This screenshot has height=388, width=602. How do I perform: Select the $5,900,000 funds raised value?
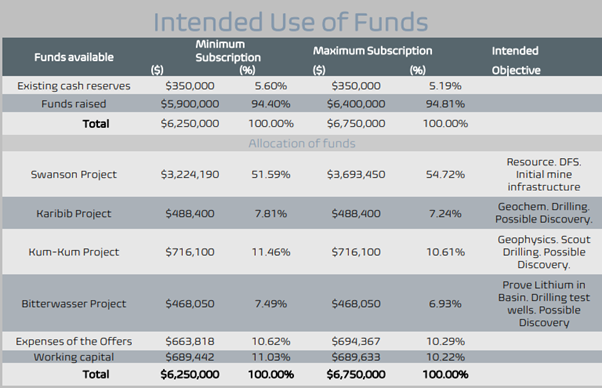tap(190, 104)
